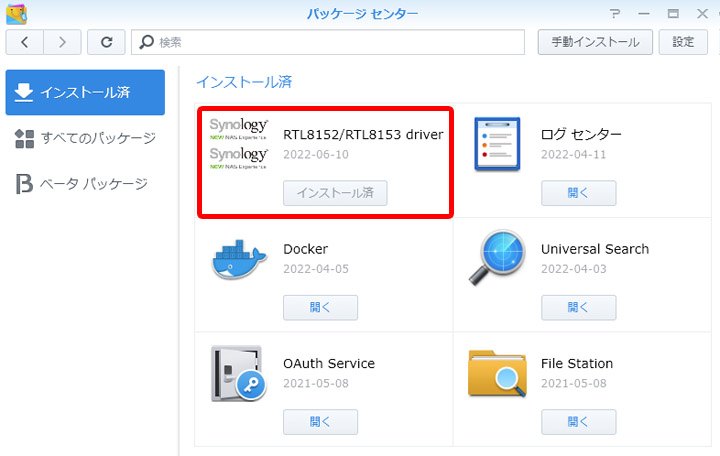Click the beta B icon
Screen dimensions: 720x456
pos(24,184)
